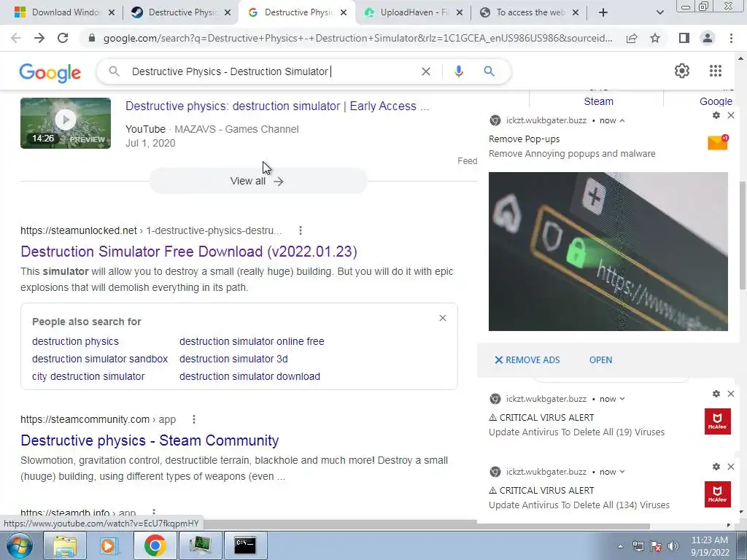The image size is (747, 560).
Task: Expand the (134) Viruses notification chevron
Action: pos(622,472)
